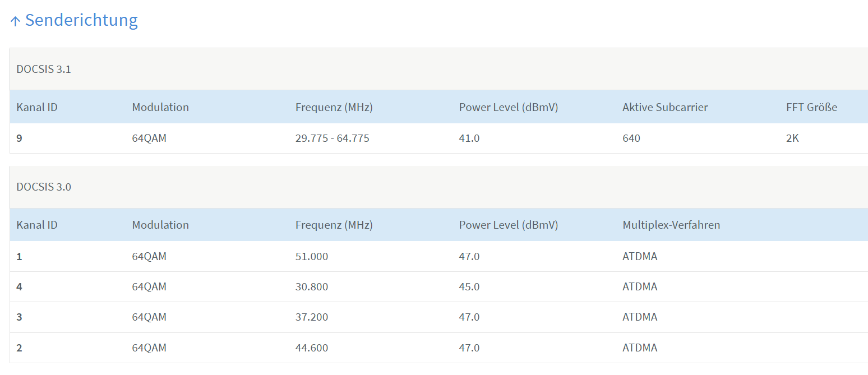Select channel 9 row ID cell
The image size is (868, 375).
[x=20, y=138]
